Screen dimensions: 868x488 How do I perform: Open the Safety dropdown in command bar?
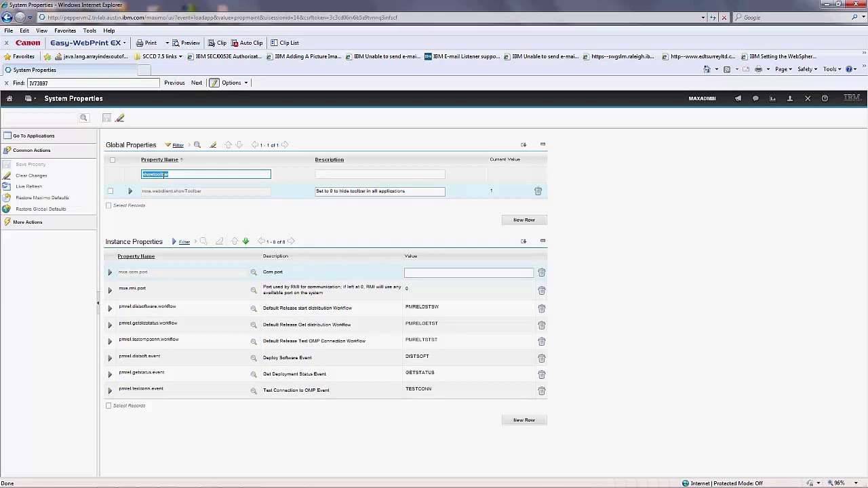[807, 69]
